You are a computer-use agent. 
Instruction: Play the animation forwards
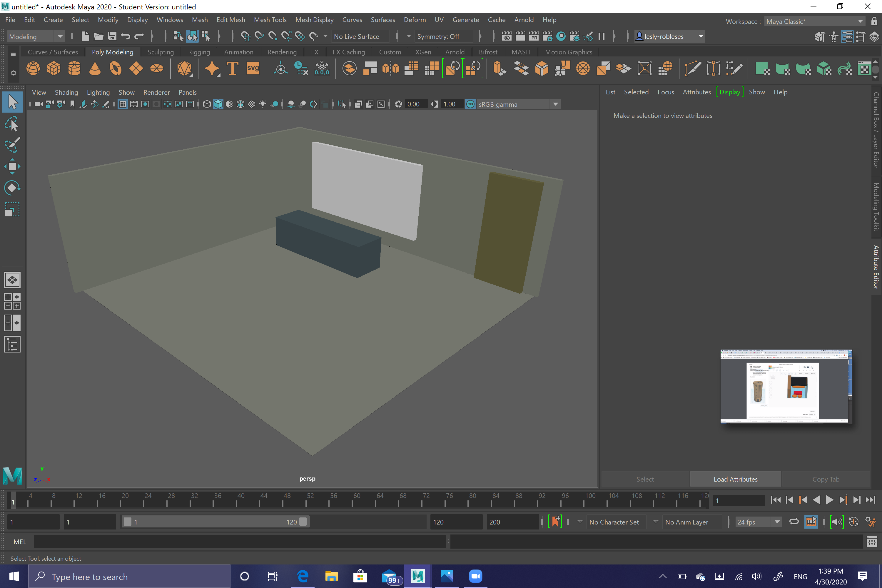click(829, 500)
